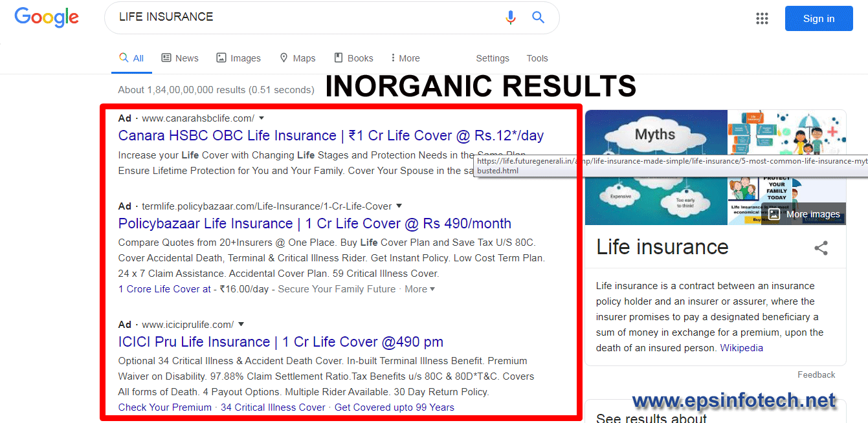The width and height of the screenshot is (868, 423).
Task: Click the blue search magnifier icon
Action: coord(539,17)
